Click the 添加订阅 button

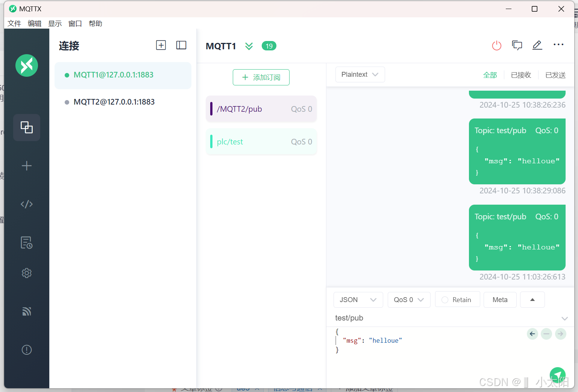click(261, 77)
